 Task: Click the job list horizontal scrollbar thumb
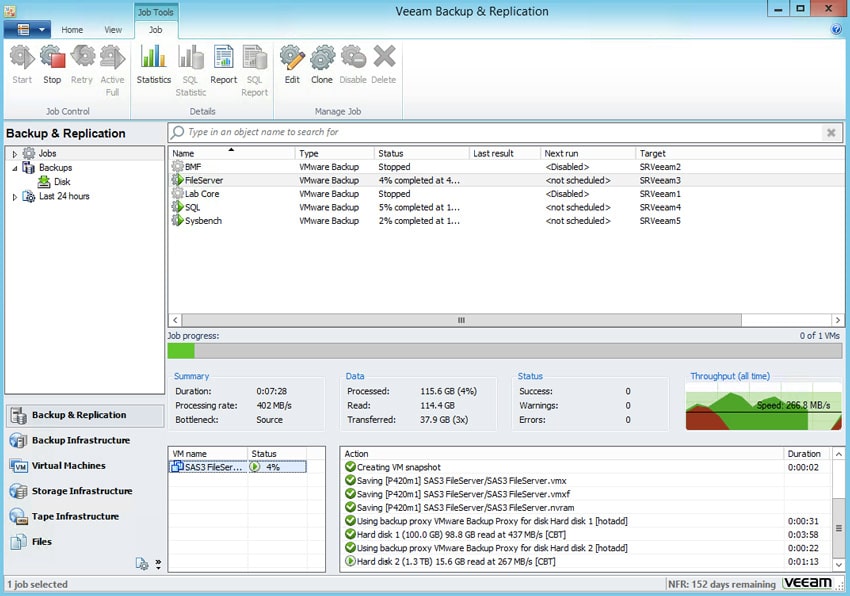click(x=461, y=320)
